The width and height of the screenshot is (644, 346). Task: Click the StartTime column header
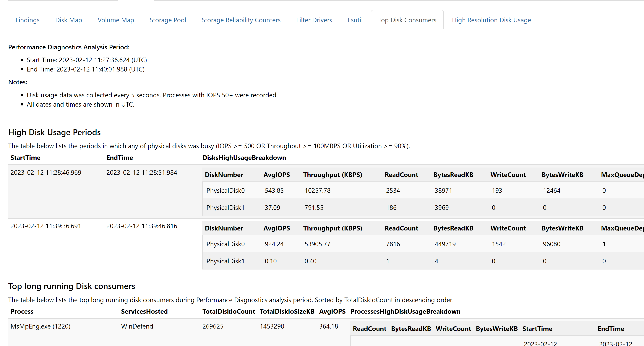tap(25, 157)
